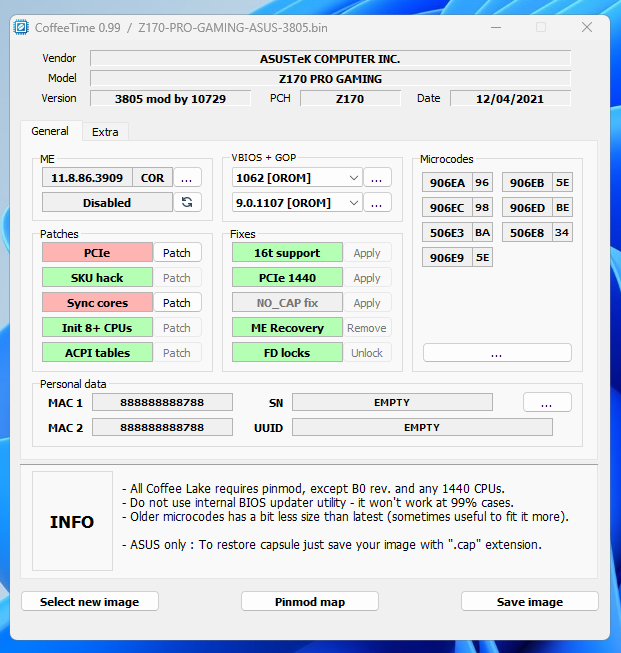Click the Date field 12/04/2021
621x653 pixels.
pyautogui.click(x=510, y=99)
